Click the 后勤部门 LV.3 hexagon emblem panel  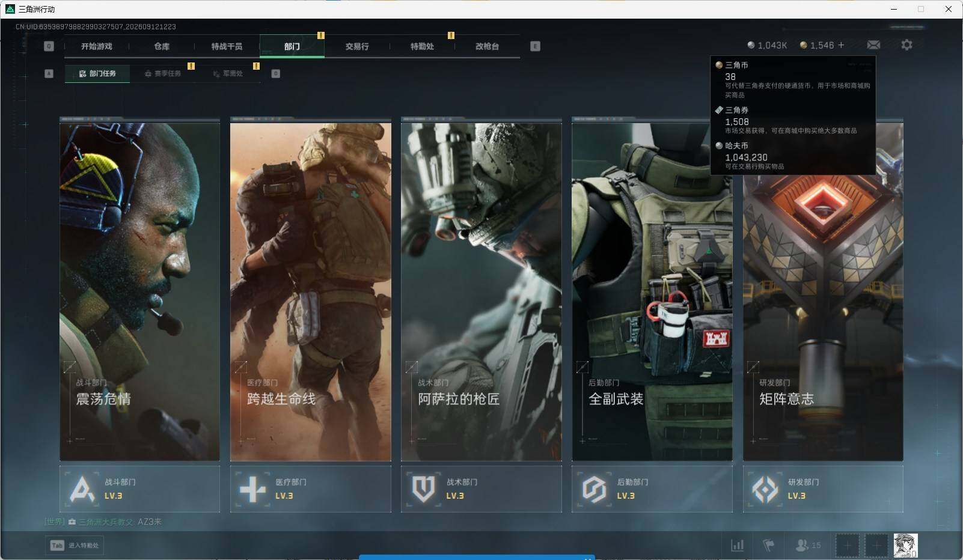(652, 489)
